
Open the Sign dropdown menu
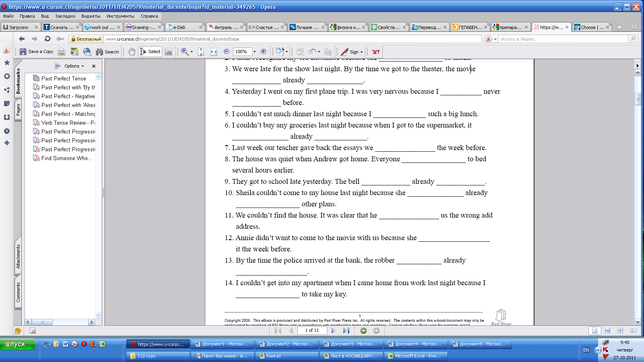(352, 51)
